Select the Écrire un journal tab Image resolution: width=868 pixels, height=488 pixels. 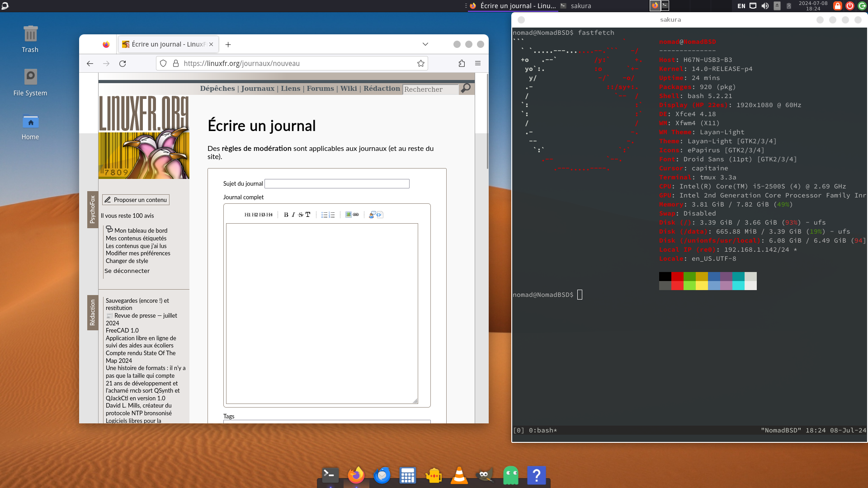[x=169, y=44]
